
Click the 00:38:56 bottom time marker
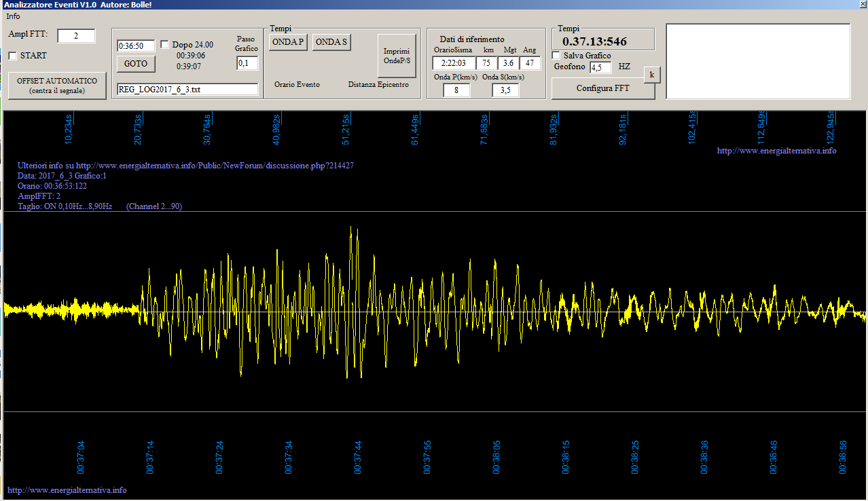coord(843,457)
